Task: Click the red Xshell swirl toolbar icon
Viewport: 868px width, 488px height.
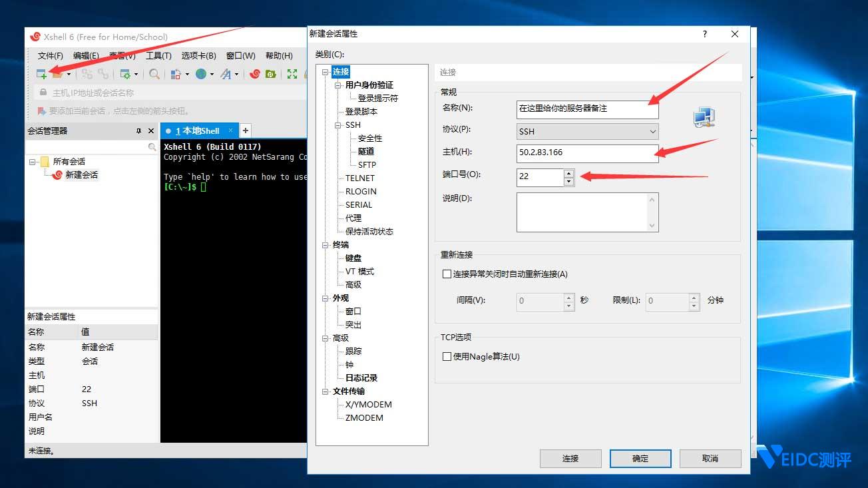Action: tap(254, 75)
